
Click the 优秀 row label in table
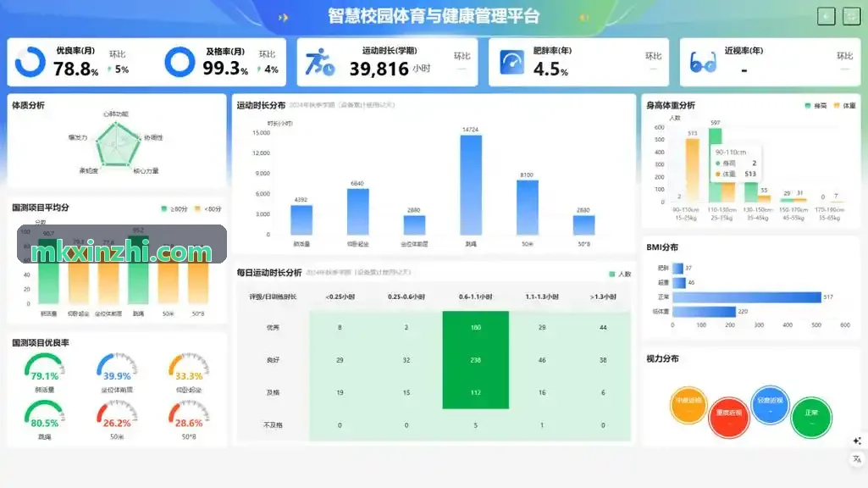pos(273,327)
